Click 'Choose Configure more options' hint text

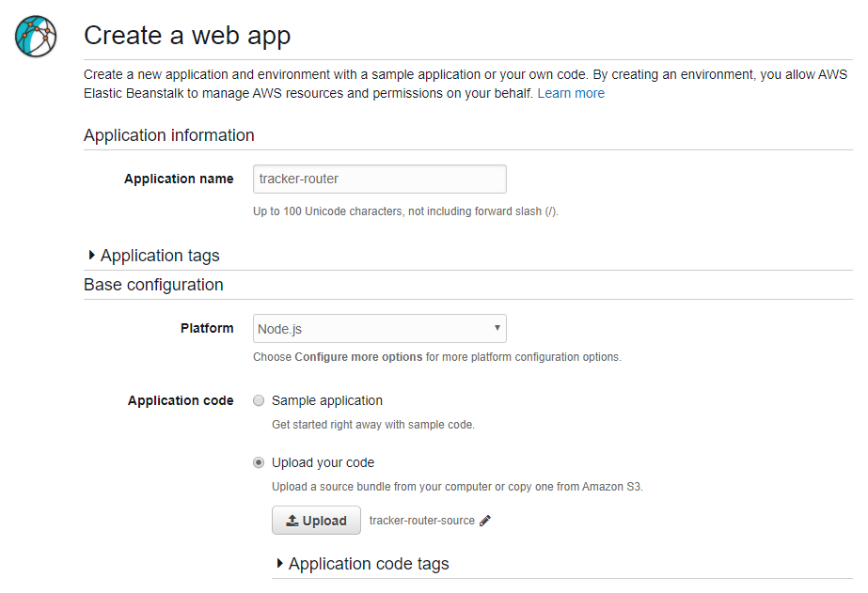coord(437,357)
